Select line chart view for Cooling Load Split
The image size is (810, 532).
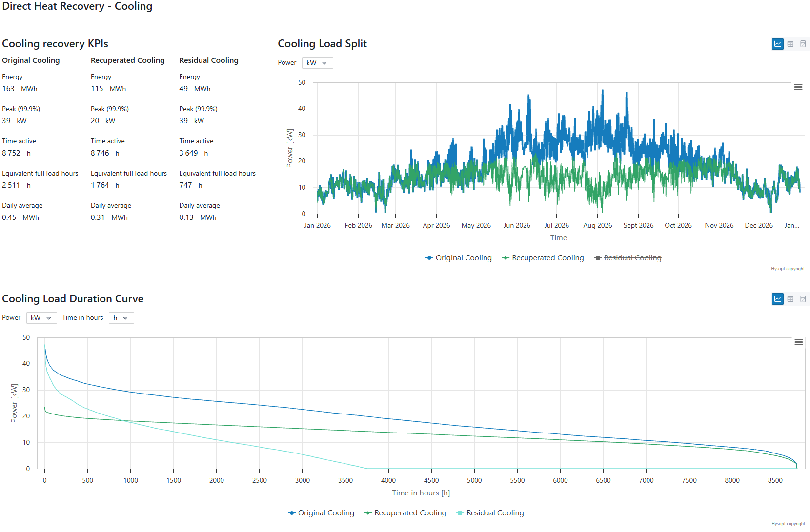click(x=777, y=44)
